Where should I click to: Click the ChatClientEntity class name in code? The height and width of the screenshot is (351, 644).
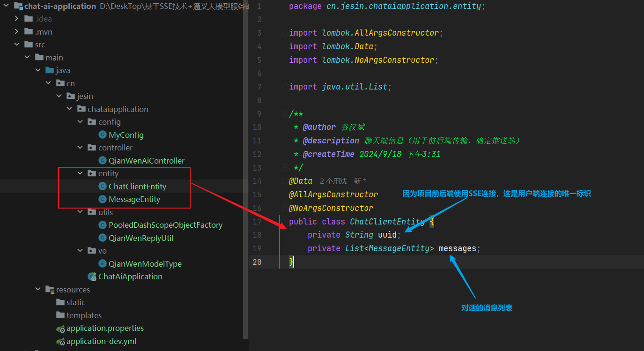click(x=387, y=222)
